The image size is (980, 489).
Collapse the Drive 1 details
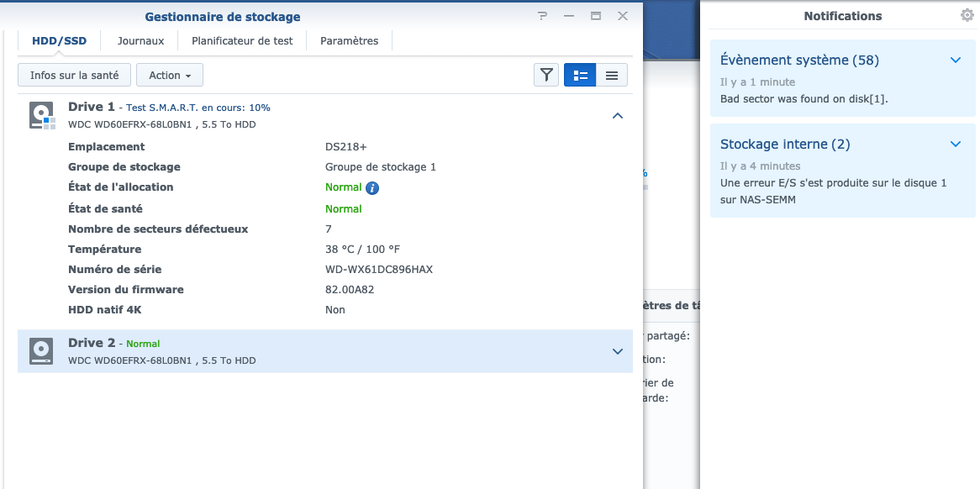click(x=618, y=116)
